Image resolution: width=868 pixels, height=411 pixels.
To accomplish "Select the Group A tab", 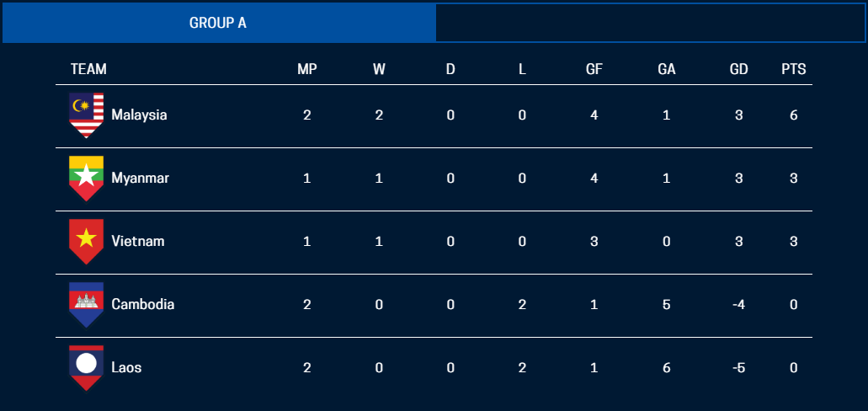I will [x=218, y=23].
